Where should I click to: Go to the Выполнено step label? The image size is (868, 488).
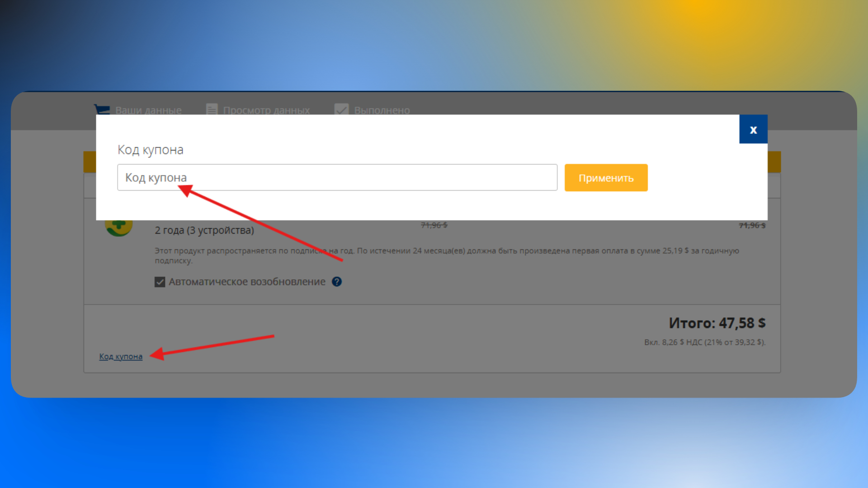(382, 110)
